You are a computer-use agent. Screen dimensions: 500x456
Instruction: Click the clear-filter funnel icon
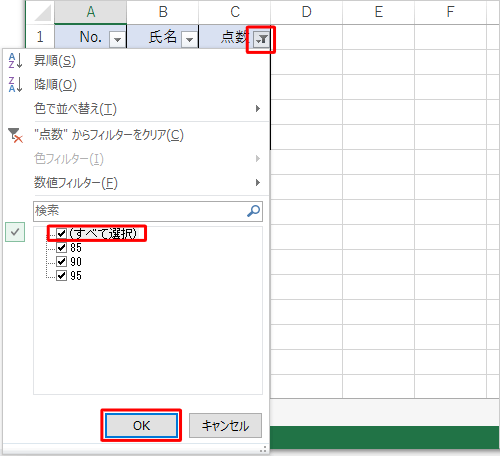point(15,135)
